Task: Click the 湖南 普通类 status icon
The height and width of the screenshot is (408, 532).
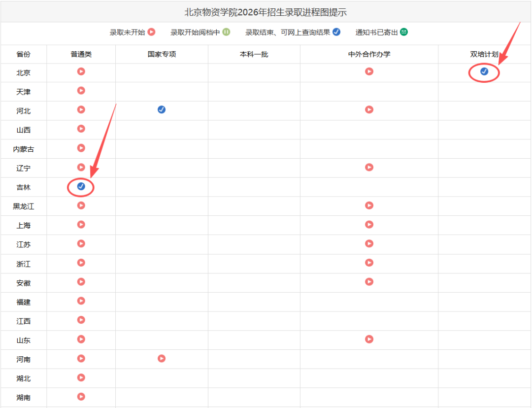Action: [81, 397]
